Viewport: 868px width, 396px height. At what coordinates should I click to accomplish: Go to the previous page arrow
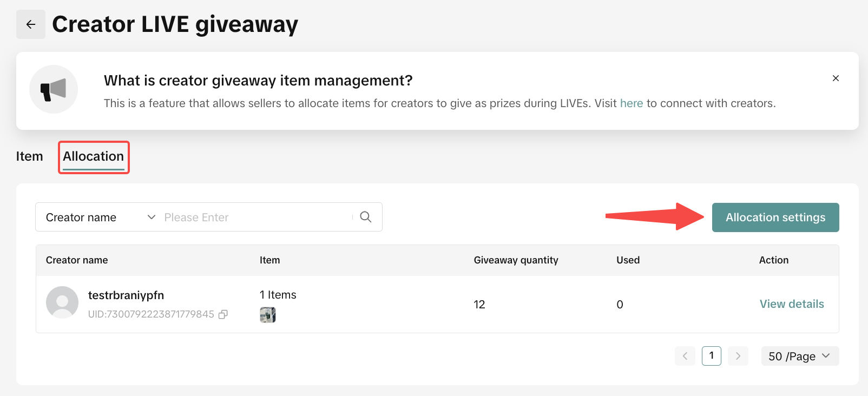pyautogui.click(x=685, y=356)
